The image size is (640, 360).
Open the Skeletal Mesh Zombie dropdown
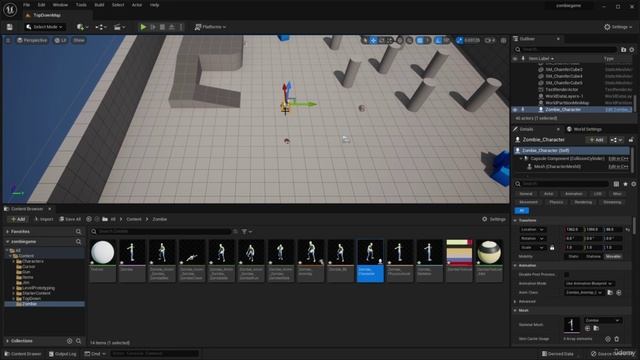click(603, 320)
